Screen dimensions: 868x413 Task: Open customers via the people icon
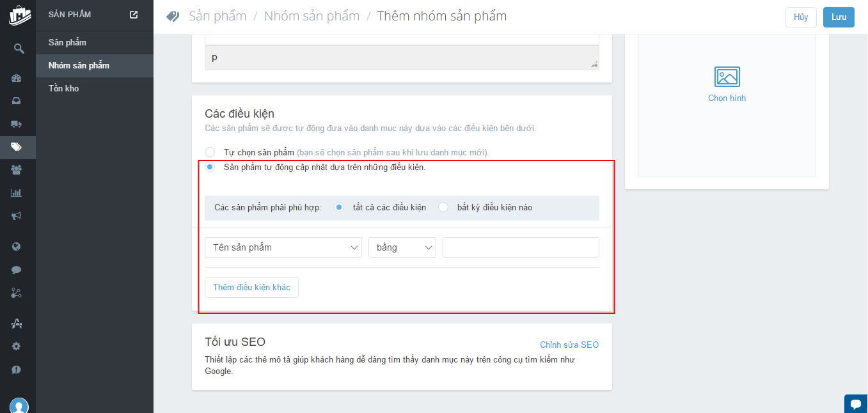click(x=17, y=170)
